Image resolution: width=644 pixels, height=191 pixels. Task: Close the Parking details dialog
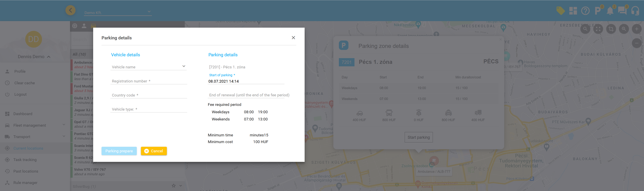(x=293, y=38)
